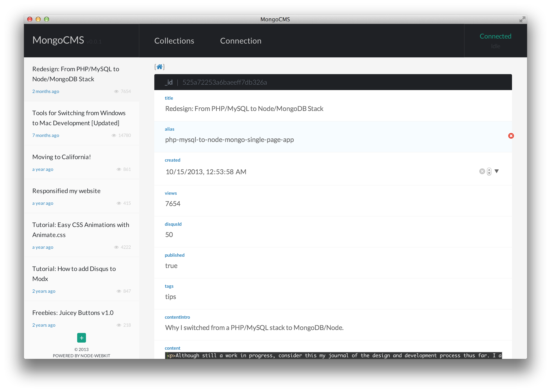Click the published field value true
This screenshot has height=392, width=551.
click(x=171, y=266)
